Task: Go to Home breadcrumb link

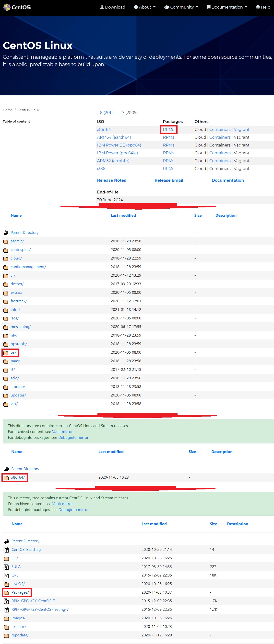Action: (x=8, y=110)
